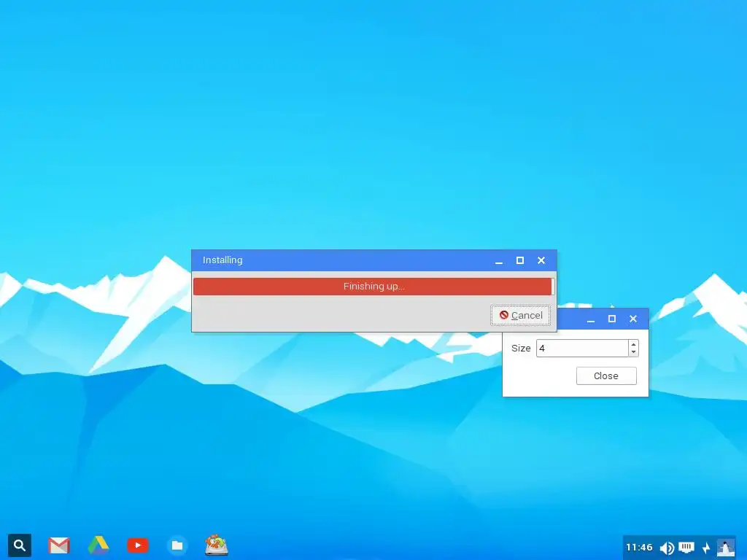This screenshot has width=747, height=560.
Task: Open Google Drive from the taskbar
Action: (98, 545)
